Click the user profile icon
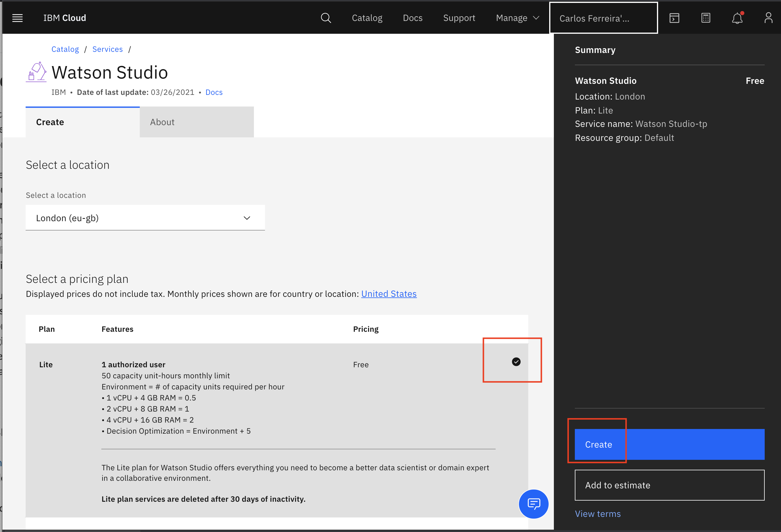 point(768,17)
